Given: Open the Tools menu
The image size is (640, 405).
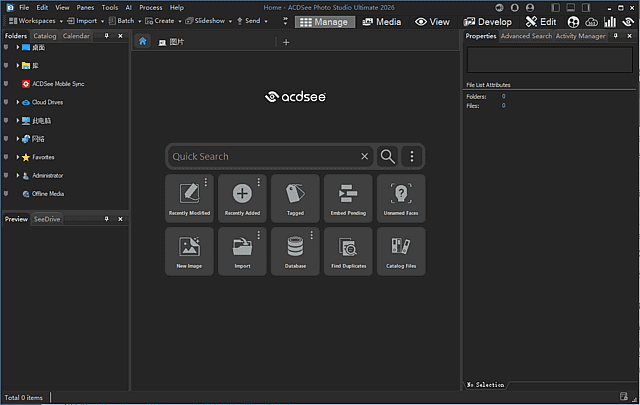Looking at the screenshot, I should [109, 7].
